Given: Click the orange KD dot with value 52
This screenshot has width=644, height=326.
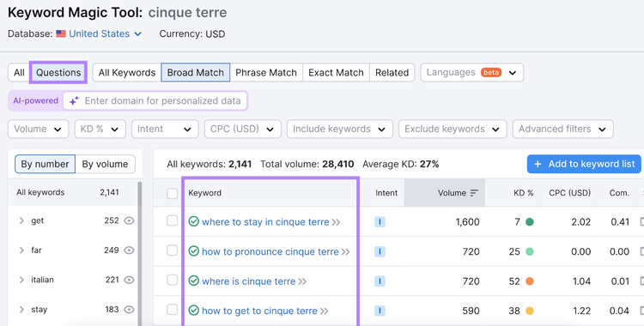Looking at the screenshot, I should click(x=530, y=281).
